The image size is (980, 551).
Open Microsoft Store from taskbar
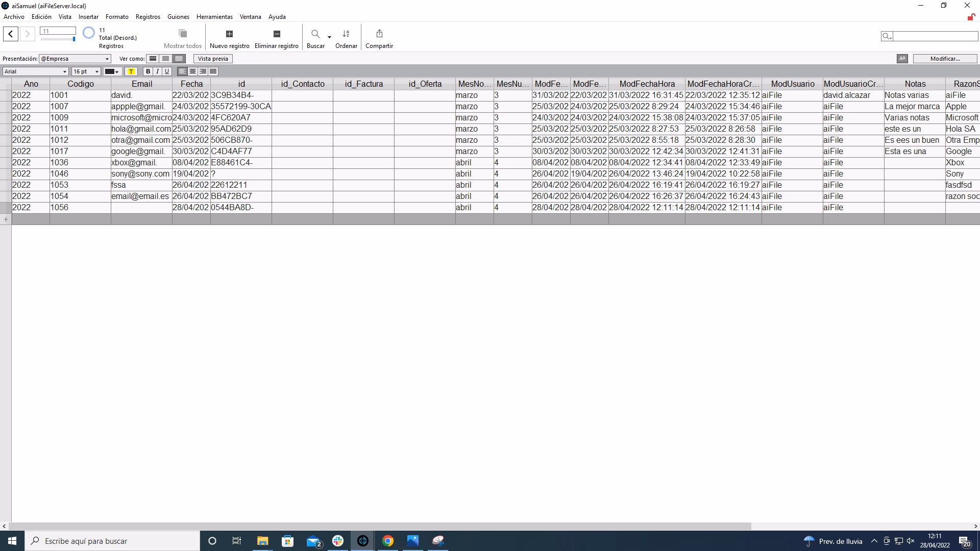tap(287, 541)
